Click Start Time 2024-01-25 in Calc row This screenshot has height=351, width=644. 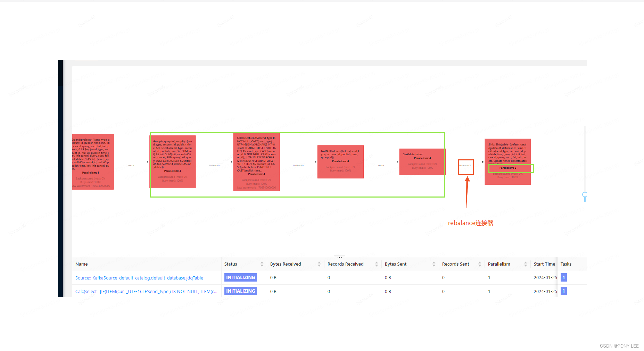tap(545, 291)
